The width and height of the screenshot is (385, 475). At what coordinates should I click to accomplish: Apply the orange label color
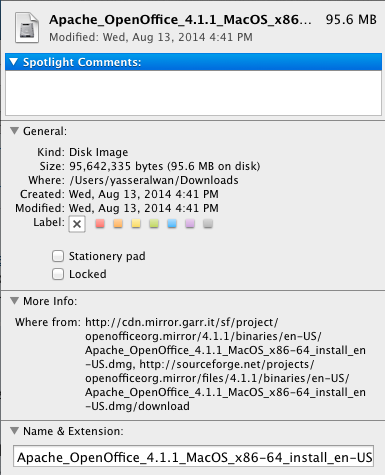(x=118, y=223)
